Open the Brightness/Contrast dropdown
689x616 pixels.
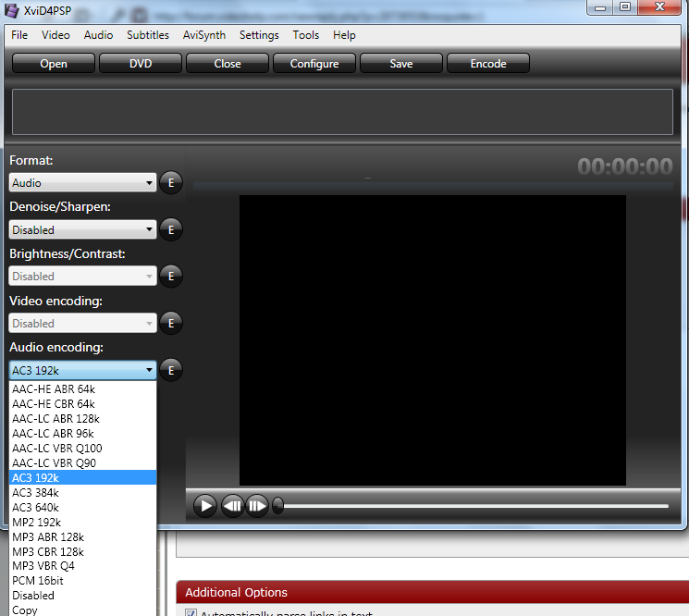(x=82, y=276)
